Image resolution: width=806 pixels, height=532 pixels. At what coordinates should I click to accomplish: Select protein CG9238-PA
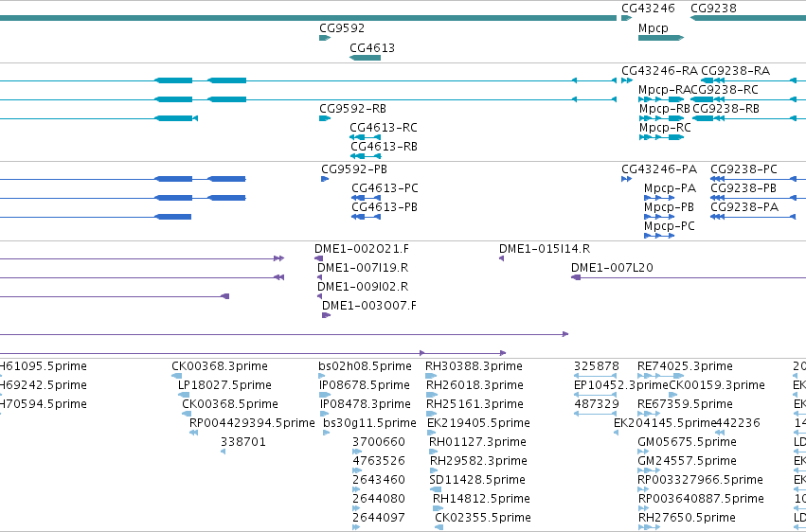tap(754, 217)
